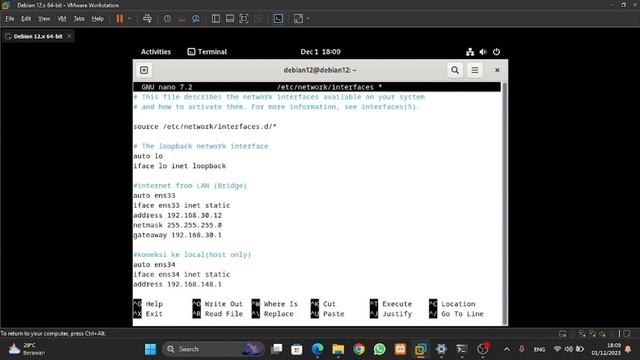Viewport: 640px width, 360px height.
Task: Open Microsoft Store from taskbar
Action: click(297, 349)
